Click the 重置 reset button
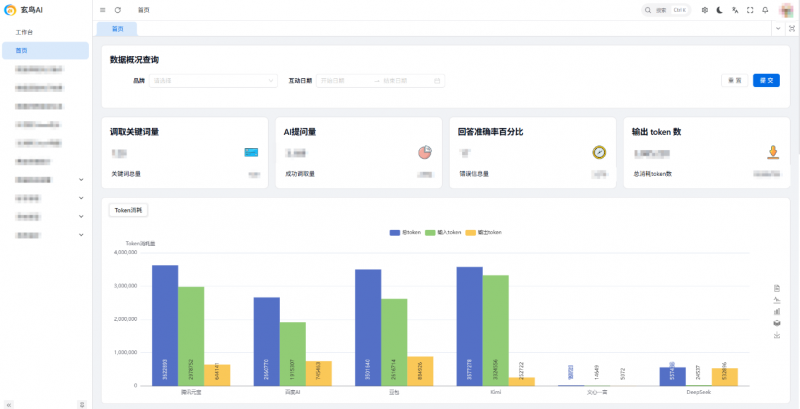 click(735, 80)
